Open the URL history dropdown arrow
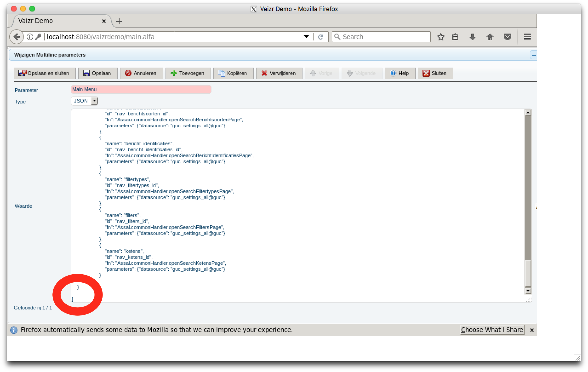Viewport: 588px width, 372px height. 306,37
